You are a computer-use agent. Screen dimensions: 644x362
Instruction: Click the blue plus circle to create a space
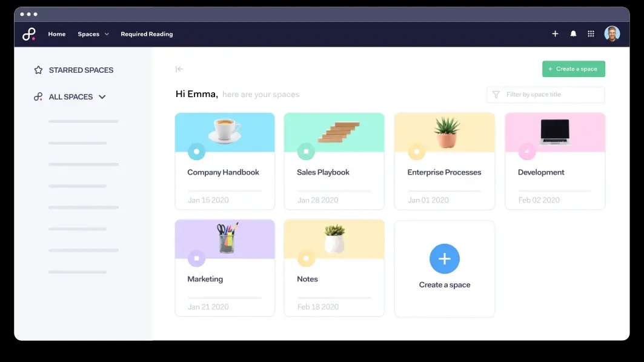[x=445, y=259]
